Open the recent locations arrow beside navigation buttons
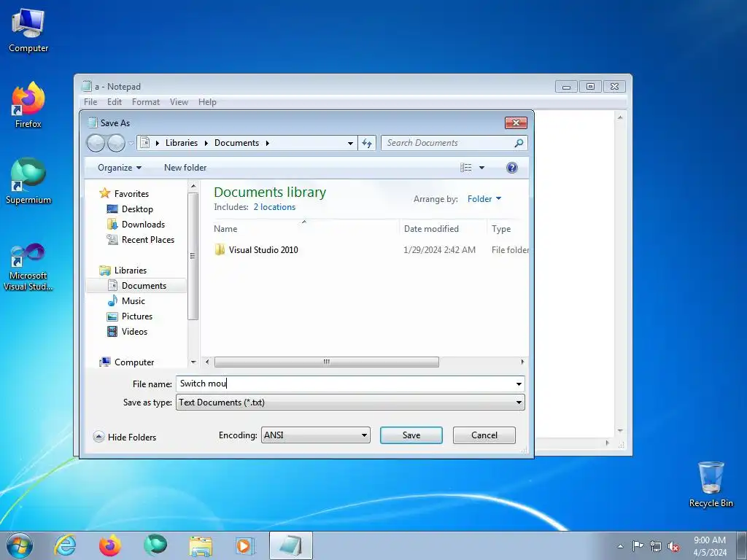The height and width of the screenshot is (560, 747). point(131,144)
